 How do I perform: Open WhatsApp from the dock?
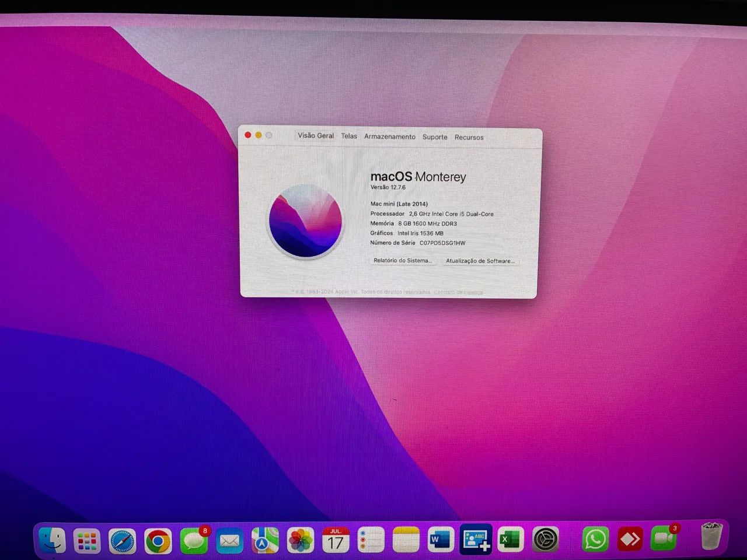[x=595, y=539]
